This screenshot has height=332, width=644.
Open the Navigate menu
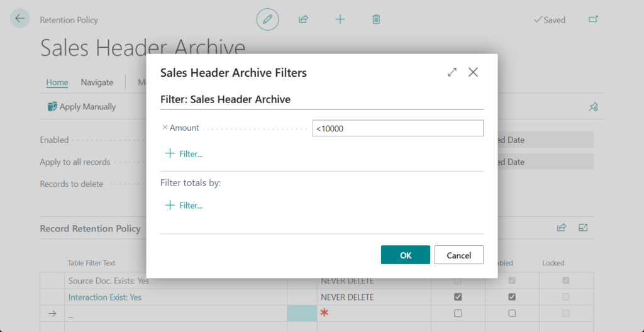pyautogui.click(x=97, y=82)
